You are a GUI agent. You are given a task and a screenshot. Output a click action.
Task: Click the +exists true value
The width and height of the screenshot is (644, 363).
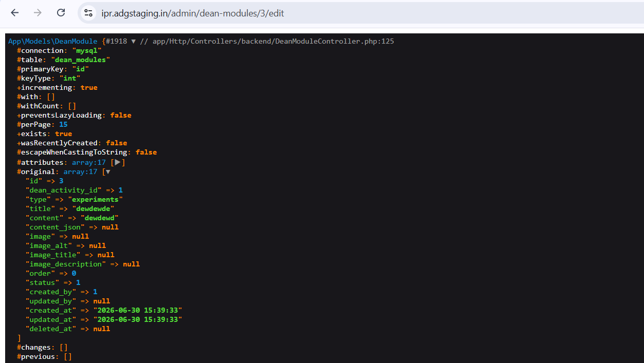pos(64,133)
